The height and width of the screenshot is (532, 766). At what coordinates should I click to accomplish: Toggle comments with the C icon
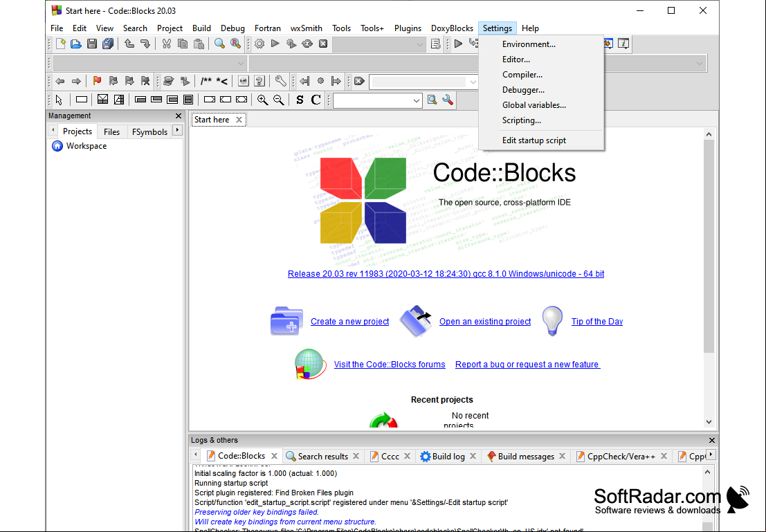tap(316, 100)
